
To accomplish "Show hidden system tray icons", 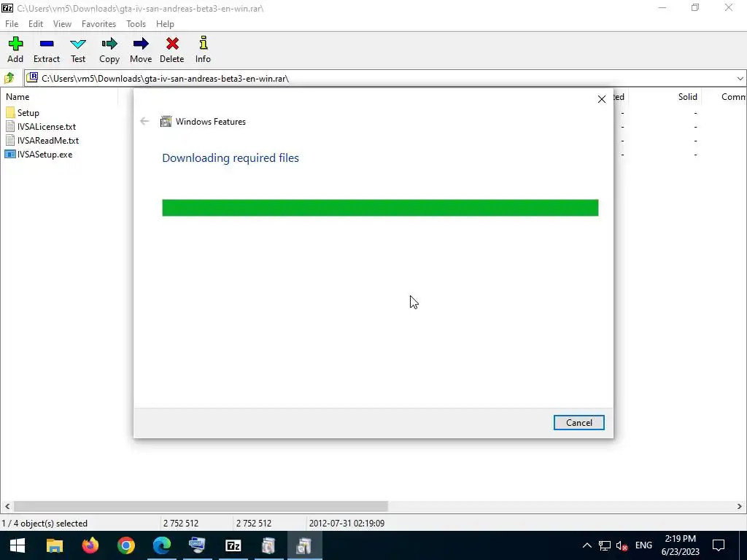I will click(x=587, y=546).
